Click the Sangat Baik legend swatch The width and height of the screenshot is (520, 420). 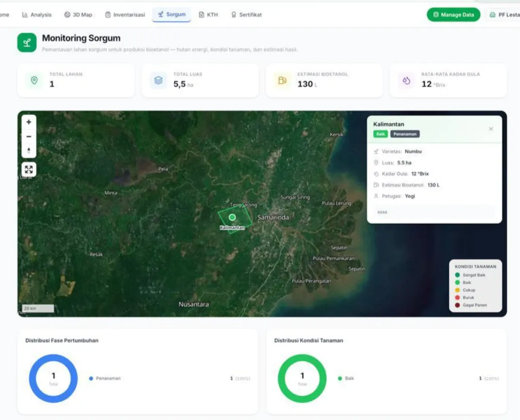click(457, 275)
